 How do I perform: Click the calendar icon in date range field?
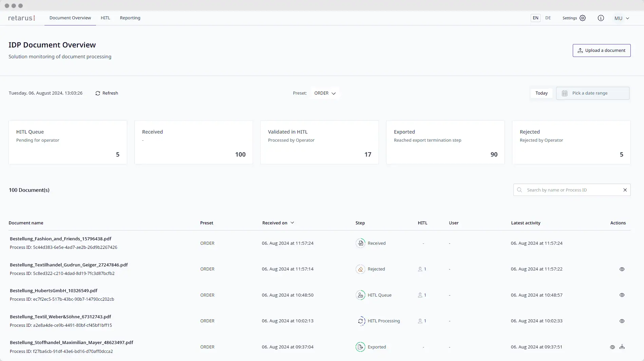[565, 93]
